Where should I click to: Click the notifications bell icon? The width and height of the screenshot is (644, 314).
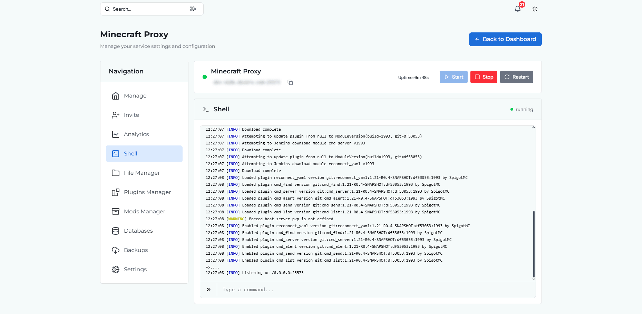[517, 9]
